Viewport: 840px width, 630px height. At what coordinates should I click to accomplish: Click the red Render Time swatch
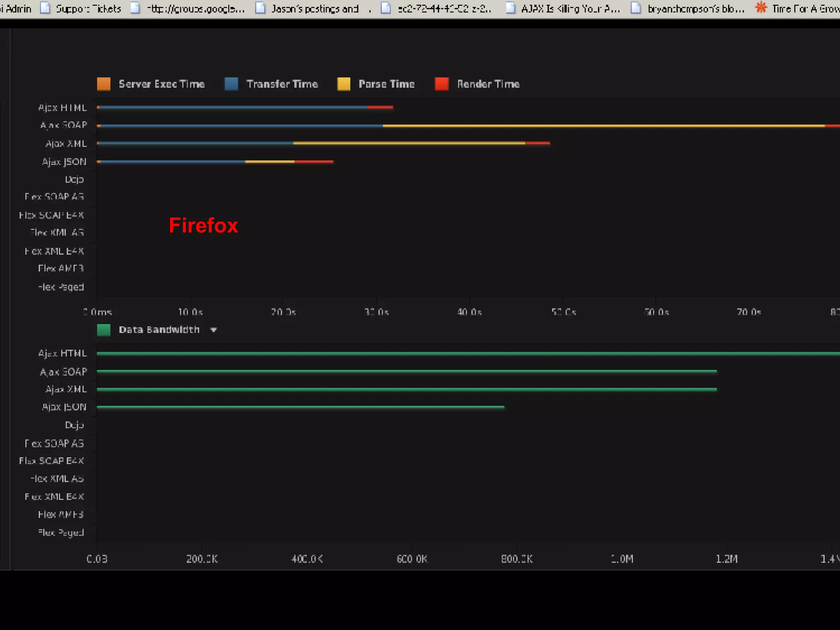point(442,84)
